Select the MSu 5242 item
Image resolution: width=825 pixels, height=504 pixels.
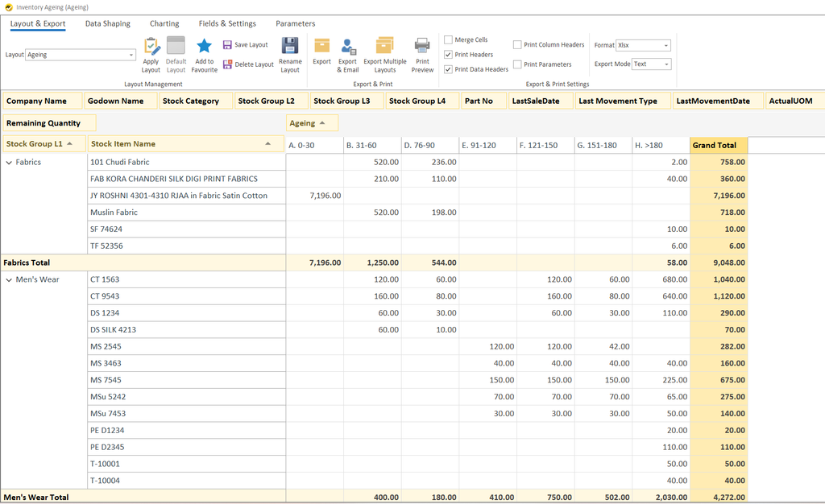coord(187,397)
